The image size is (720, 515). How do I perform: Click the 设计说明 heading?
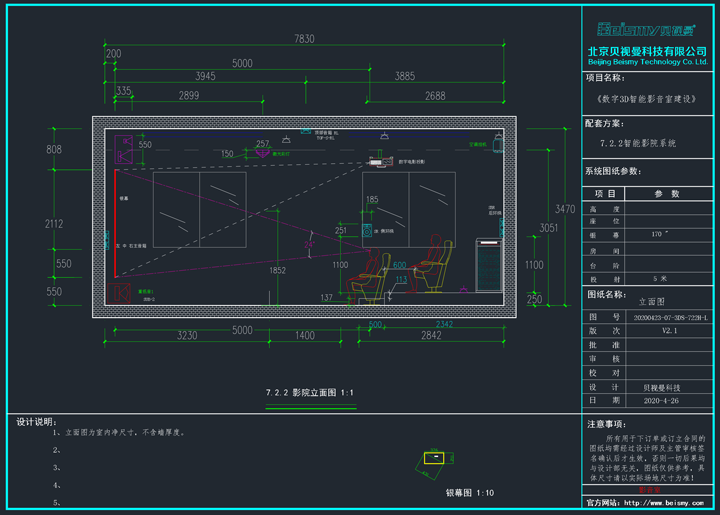[x=37, y=421]
